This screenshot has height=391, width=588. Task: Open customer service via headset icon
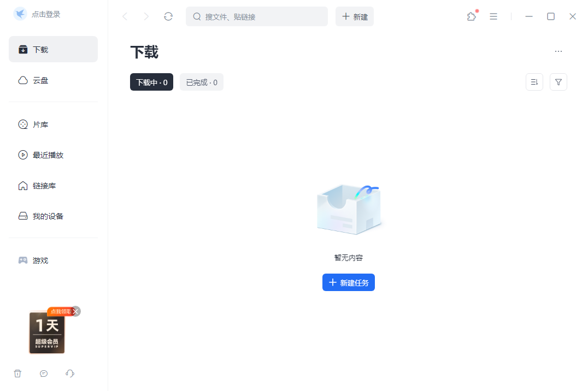click(70, 374)
